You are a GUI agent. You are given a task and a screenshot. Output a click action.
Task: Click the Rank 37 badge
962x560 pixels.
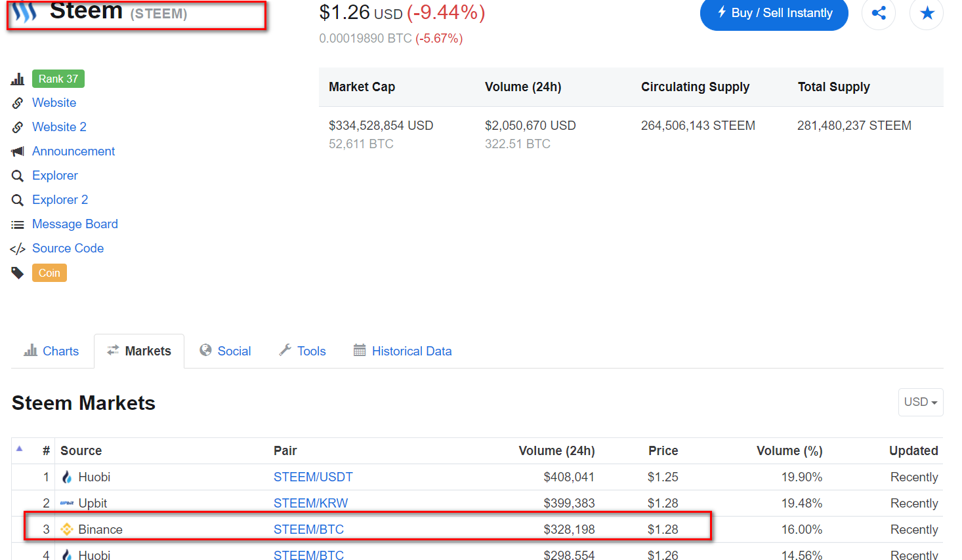click(58, 79)
